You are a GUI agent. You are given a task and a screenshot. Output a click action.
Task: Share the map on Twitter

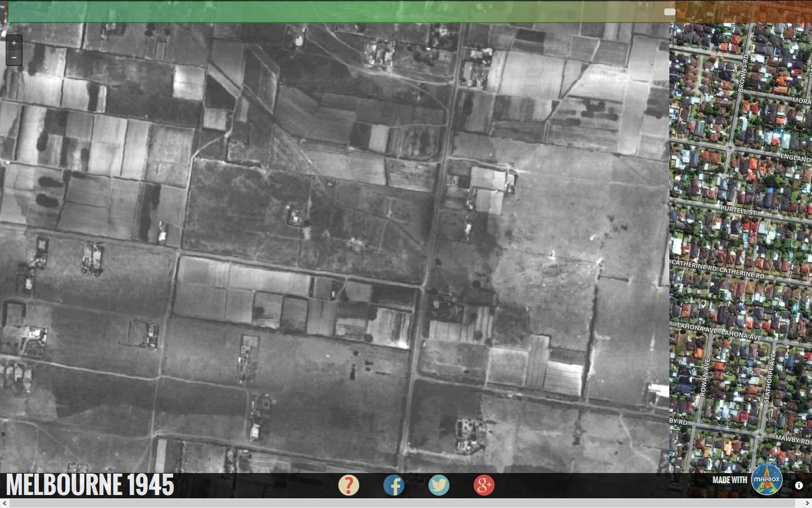click(439, 485)
